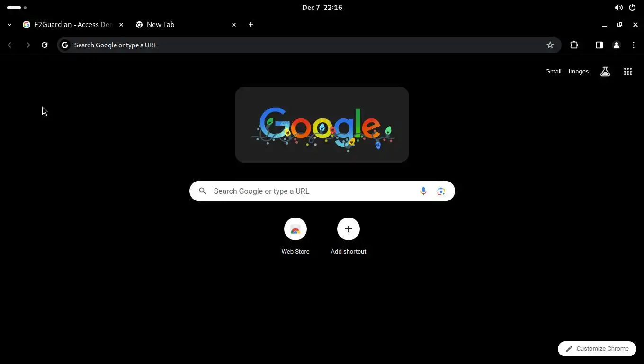Go back using the back arrow
Screen dimensions: 644x364
click(x=10, y=45)
